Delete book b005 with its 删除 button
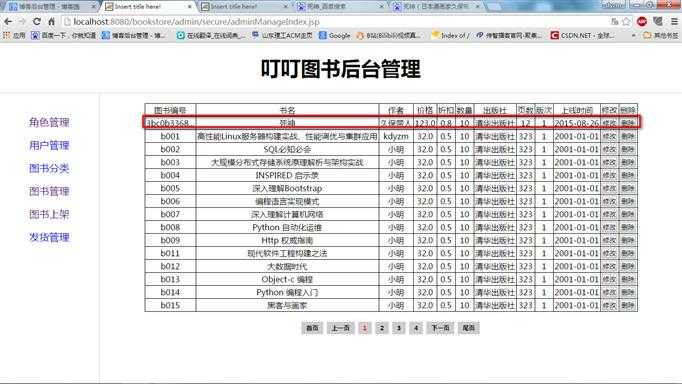The width and height of the screenshot is (682, 384). (628, 188)
